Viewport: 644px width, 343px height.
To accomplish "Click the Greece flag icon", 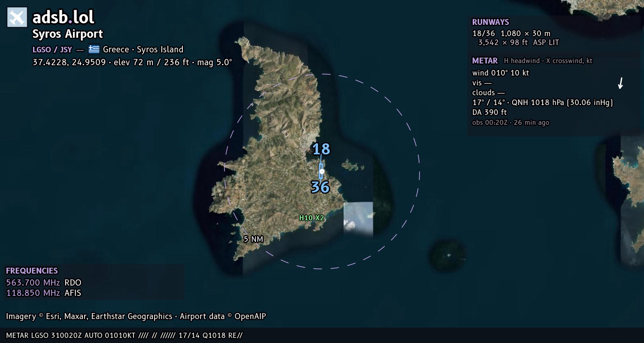I will point(94,49).
